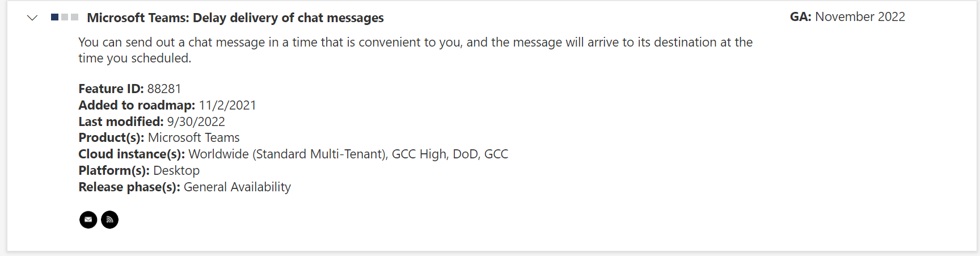Click the last grey status square
Screen dimensions: 980x256
(x=75, y=17)
